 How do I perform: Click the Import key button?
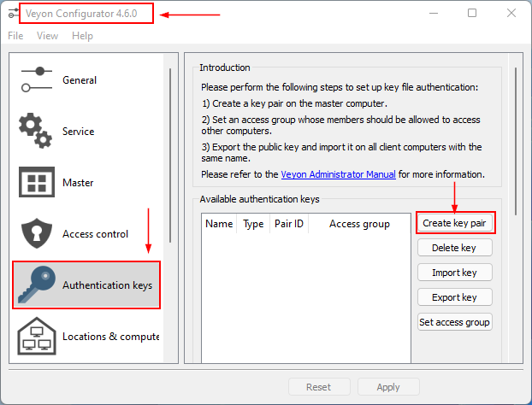point(455,273)
